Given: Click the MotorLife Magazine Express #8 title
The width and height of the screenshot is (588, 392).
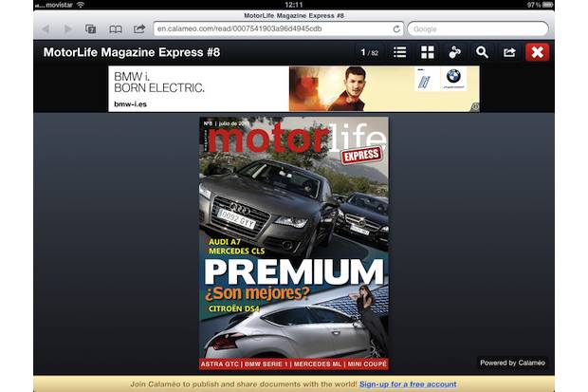Looking at the screenshot, I should pyautogui.click(x=132, y=52).
